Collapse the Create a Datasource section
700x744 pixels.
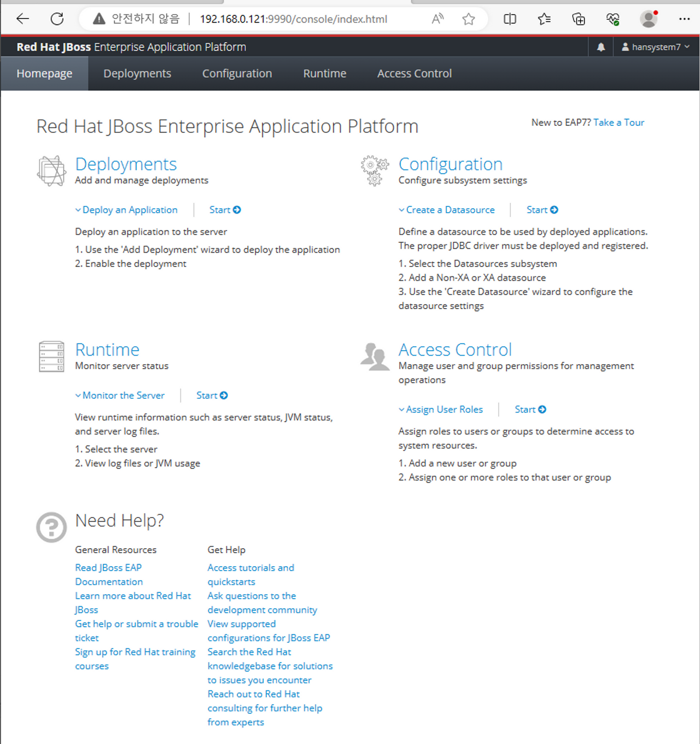coord(447,210)
